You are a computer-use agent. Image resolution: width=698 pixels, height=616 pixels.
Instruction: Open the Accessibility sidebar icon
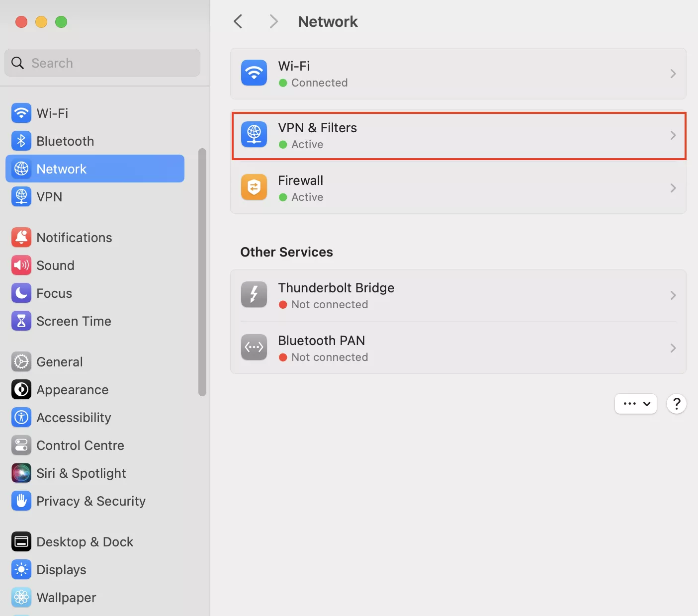coord(21,418)
